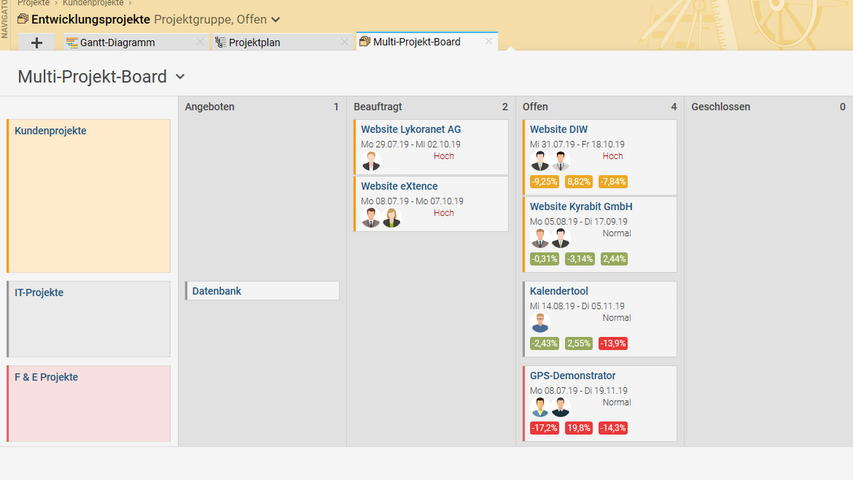Close the Multi-Projekt-Board tab
The height and width of the screenshot is (480, 853).
tap(489, 41)
